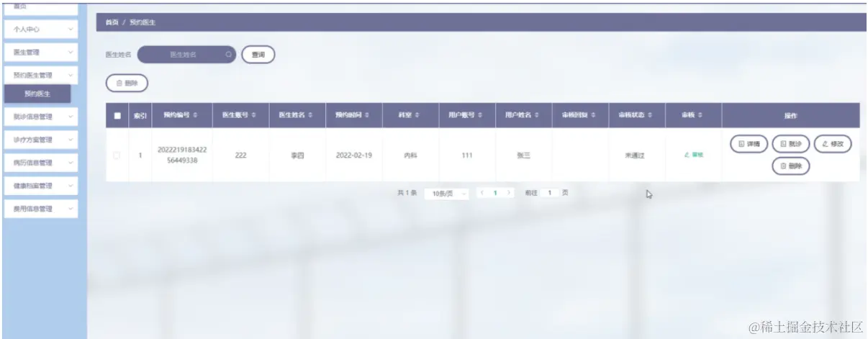Sort by 医生账号 column arrows
Viewport: 868px width, 339px height.
point(254,115)
